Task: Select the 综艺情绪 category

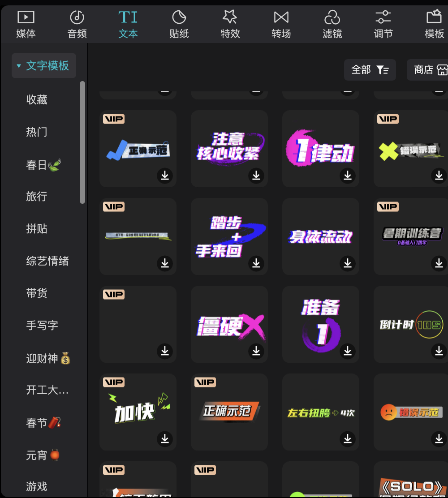Action: (x=47, y=261)
